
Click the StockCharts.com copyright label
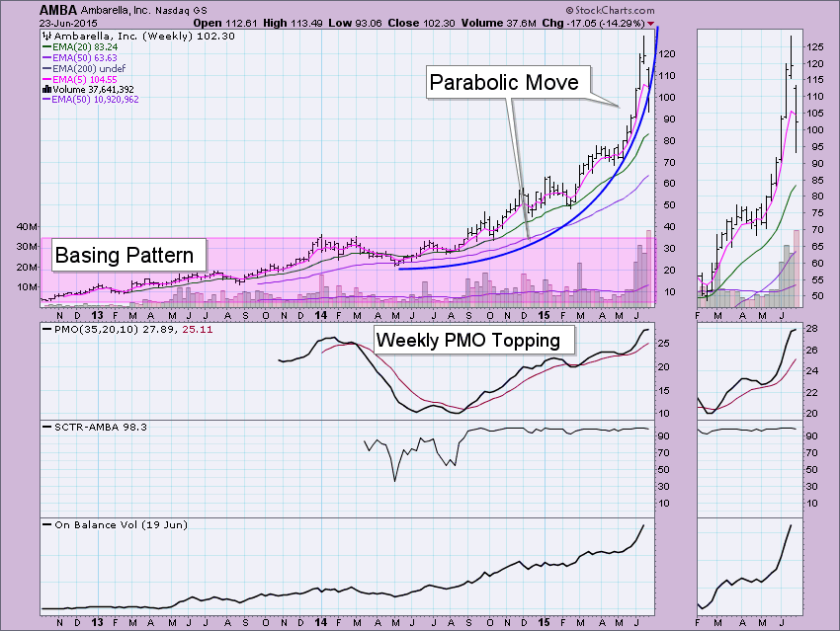pos(610,10)
